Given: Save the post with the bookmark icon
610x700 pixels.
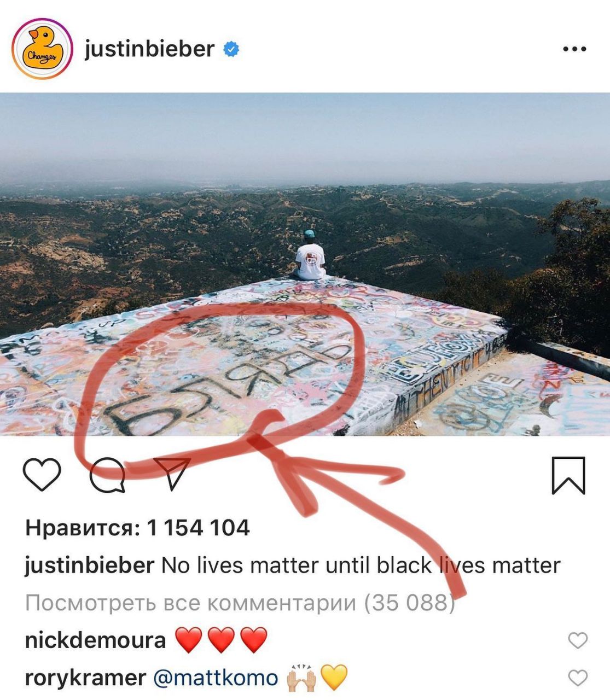Looking at the screenshot, I should pyautogui.click(x=568, y=475).
